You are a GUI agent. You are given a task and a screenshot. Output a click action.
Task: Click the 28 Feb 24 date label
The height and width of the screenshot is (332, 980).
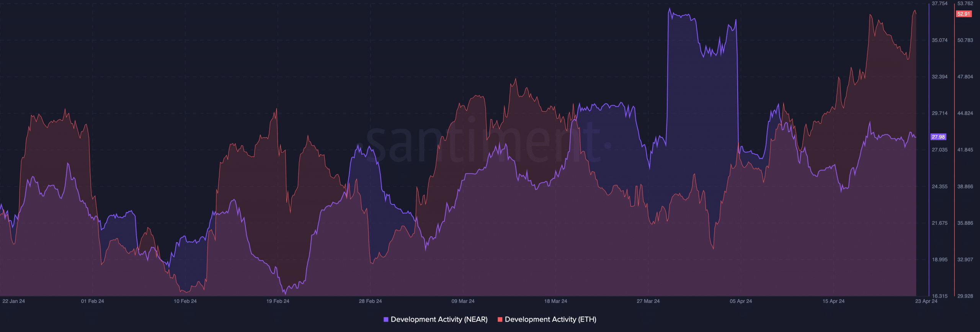coord(370,301)
